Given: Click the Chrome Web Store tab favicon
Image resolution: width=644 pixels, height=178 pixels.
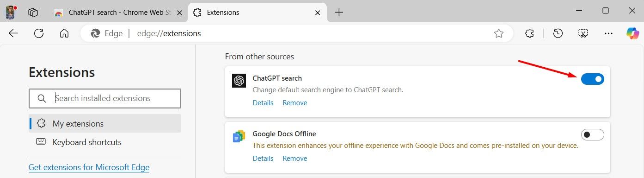Looking at the screenshot, I should click(x=59, y=13).
